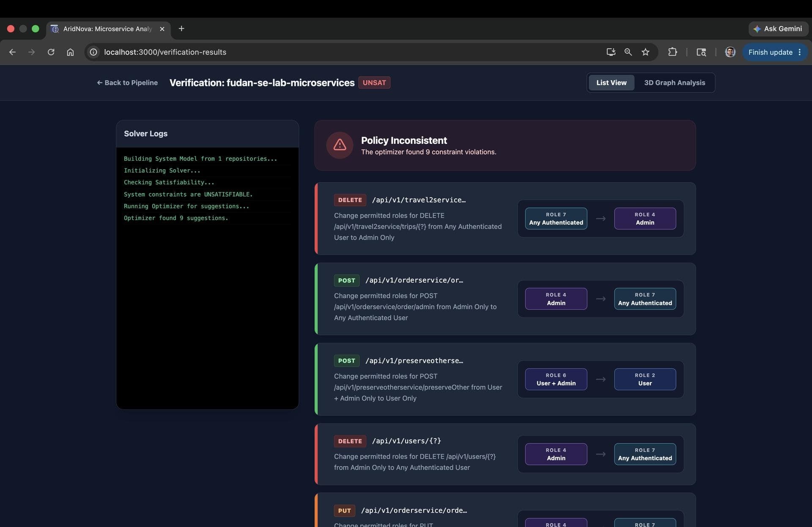812x527 pixels.
Task: Click Back to Pipeline link
Action: tap(127, 82)
